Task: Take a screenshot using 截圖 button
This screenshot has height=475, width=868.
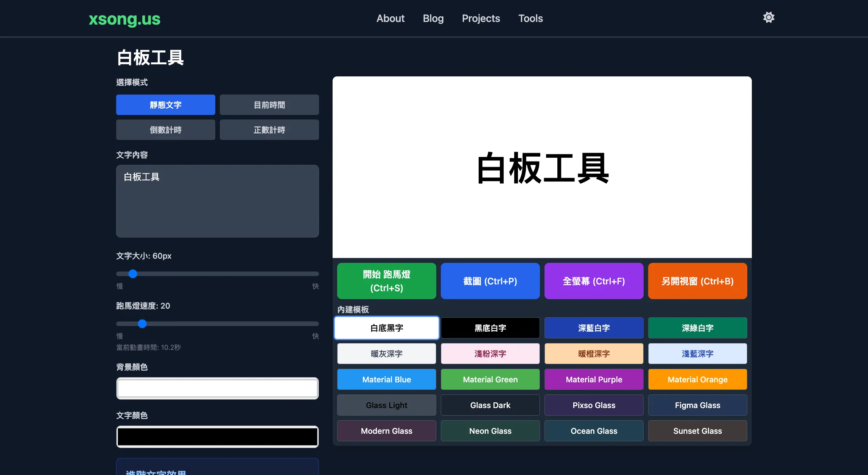Action: coord(490,281)
